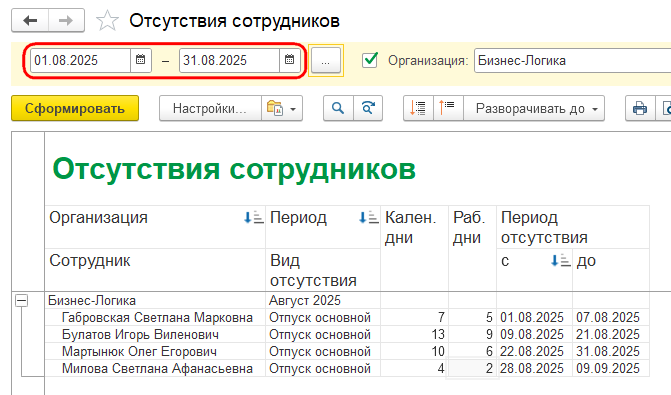Screen dimensions: 671x395
Task: Generate the report with Сформировать
Action: coord(75,108)
